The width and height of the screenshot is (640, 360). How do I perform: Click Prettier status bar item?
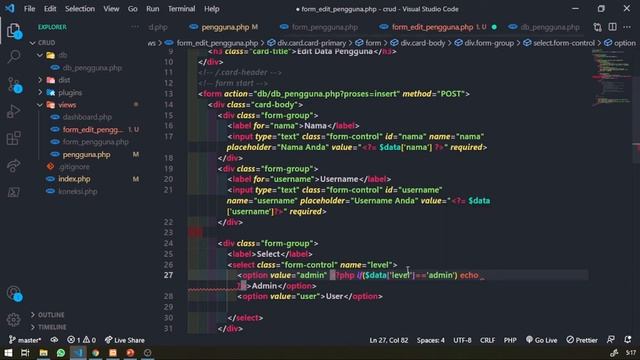[x=582, y=340]
